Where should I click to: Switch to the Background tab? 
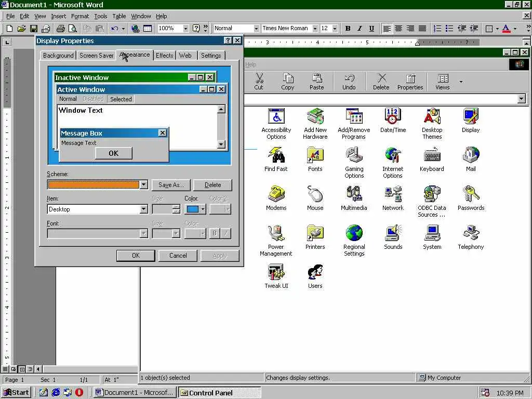click(x=58, y=55)
